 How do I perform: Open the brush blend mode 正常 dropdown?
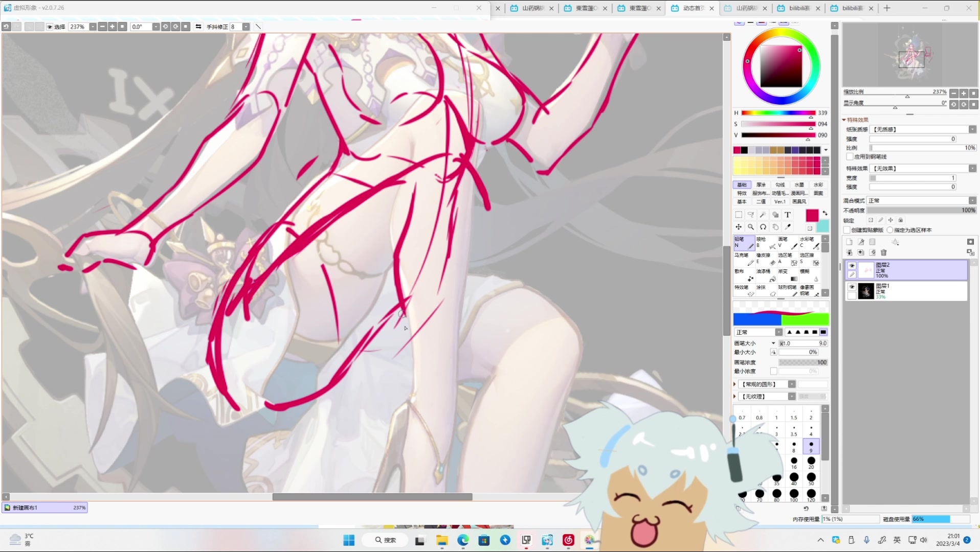point(778,333)
